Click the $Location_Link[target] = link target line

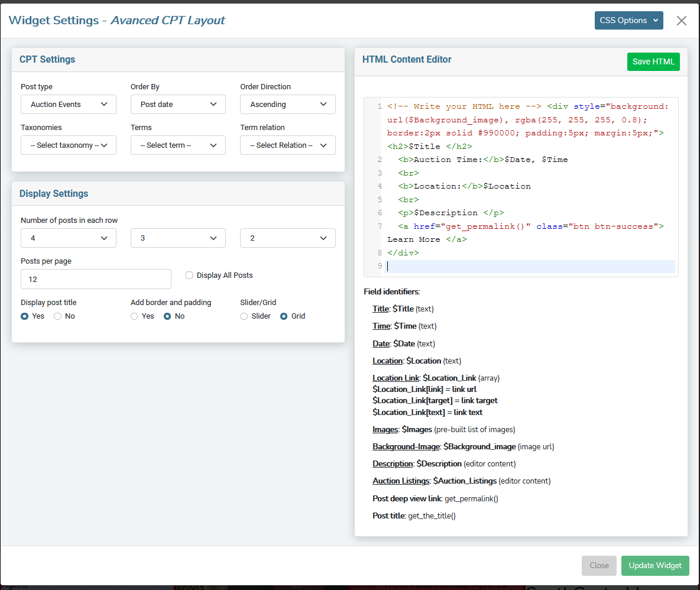(x=435, y=401)
